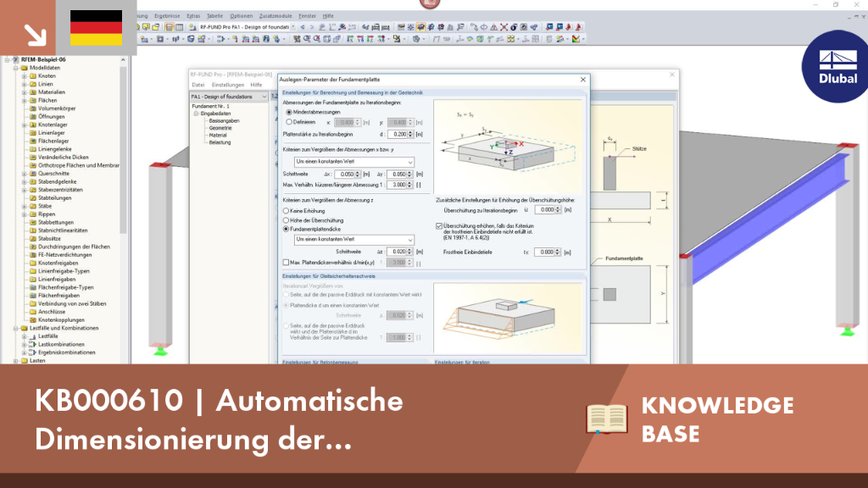Click Plattenstärke d input field
Viewport: 868px width, 488px height.
tap(397, 135)
